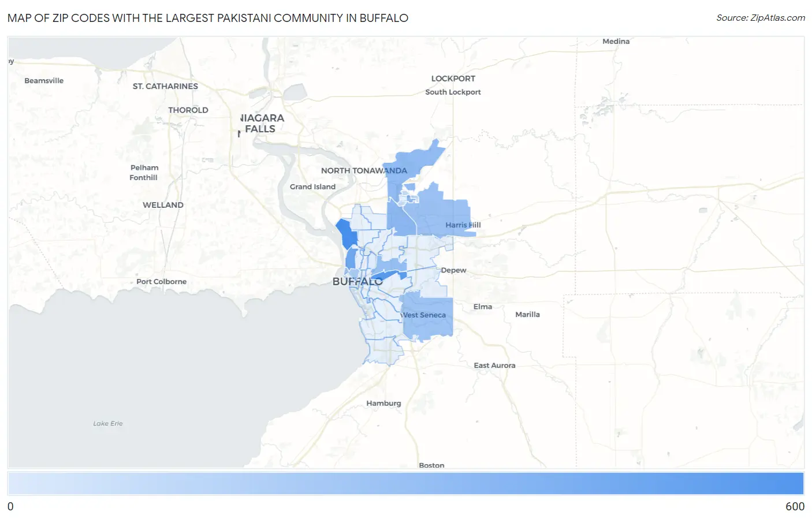Click the Source: ZipAtlas.com attribution
Image resolution: width=812 pixels, height=519 pixels.
[761, 18]
